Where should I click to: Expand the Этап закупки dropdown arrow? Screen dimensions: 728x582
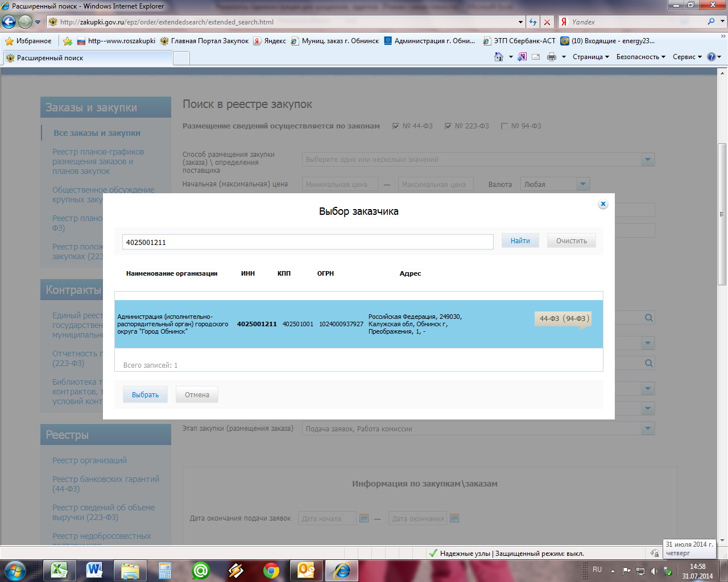[x=647, y=429]
